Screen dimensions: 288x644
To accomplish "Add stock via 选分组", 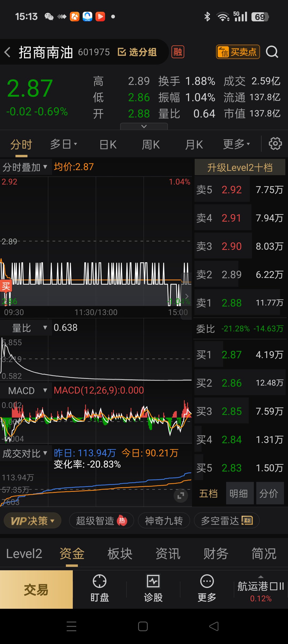I will [x=137, y=52].
